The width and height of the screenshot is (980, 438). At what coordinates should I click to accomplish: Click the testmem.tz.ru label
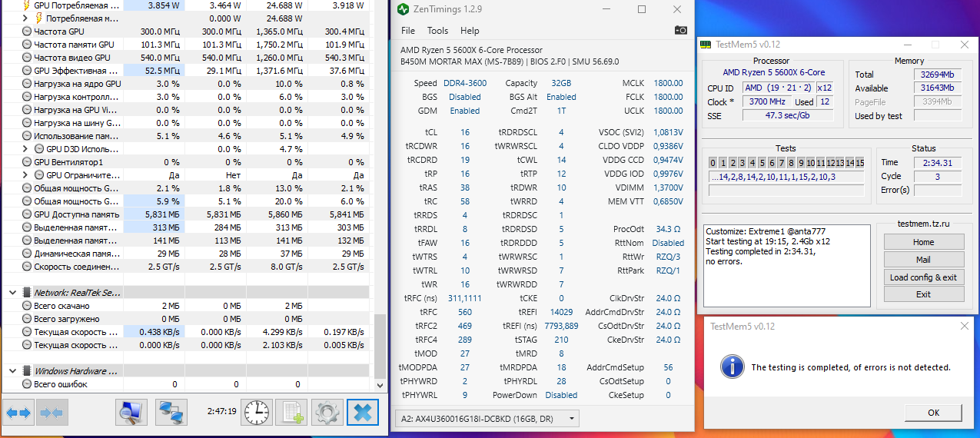point(923,224)
